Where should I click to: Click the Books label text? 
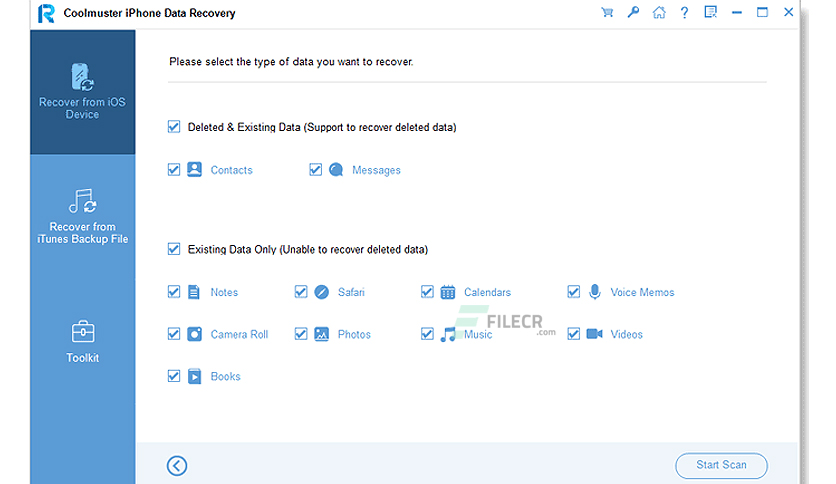pyautogui.click(x=226, y=376)
